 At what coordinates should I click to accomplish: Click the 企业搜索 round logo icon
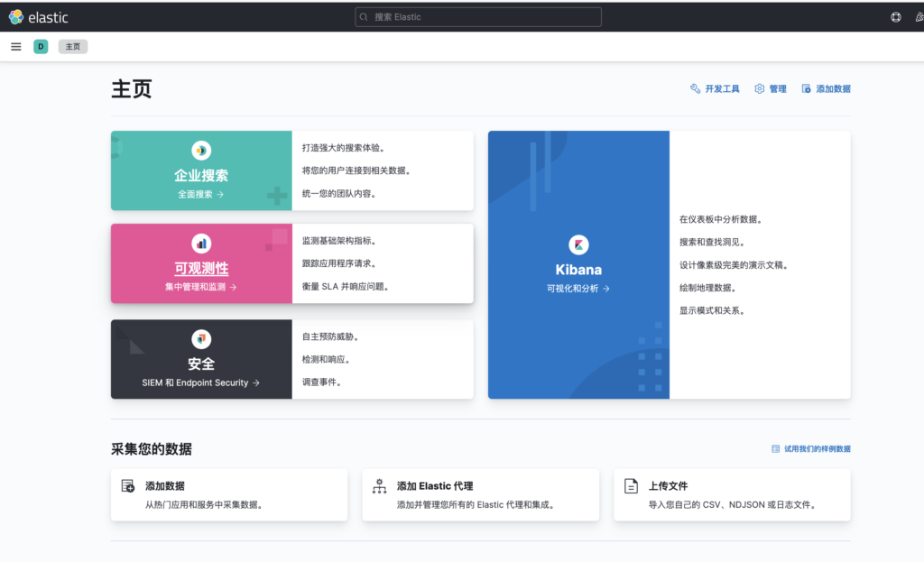(x=201, y=151)
